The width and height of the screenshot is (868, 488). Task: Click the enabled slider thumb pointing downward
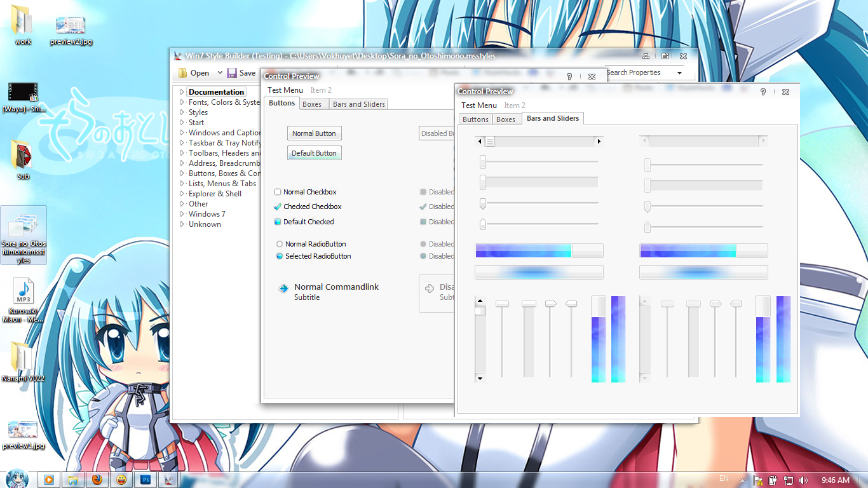[x=483, y=204]
